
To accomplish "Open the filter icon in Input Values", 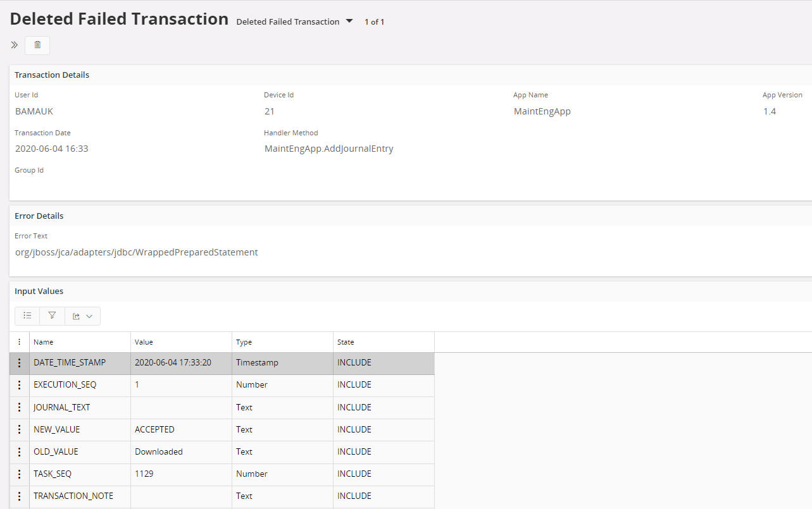I will [x=52, y=316].
